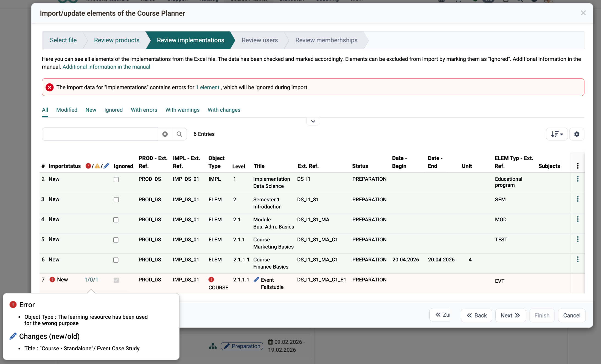Open the sort order dropdown
The height and width of the screenshot is (364, 601).
[557, 134]
